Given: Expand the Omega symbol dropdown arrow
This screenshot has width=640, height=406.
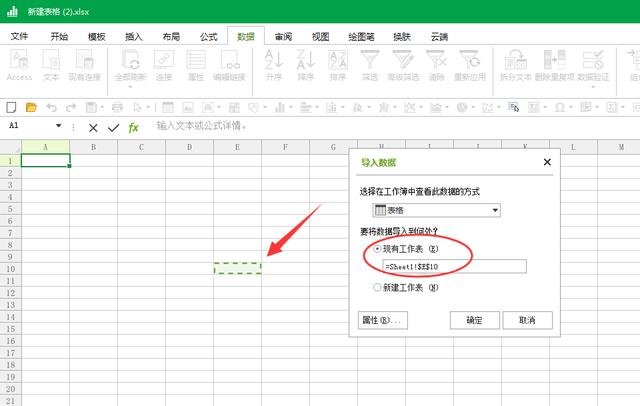Looking at the screenshot, I should (x=571, y=107).
